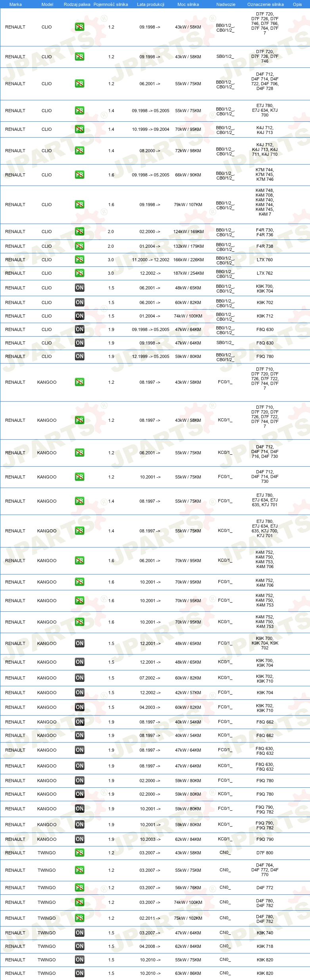Click petrol icon in CLIO 187kW / 254KM row
The width and height of the screenshot is (310, 980).
pos(80,273)
